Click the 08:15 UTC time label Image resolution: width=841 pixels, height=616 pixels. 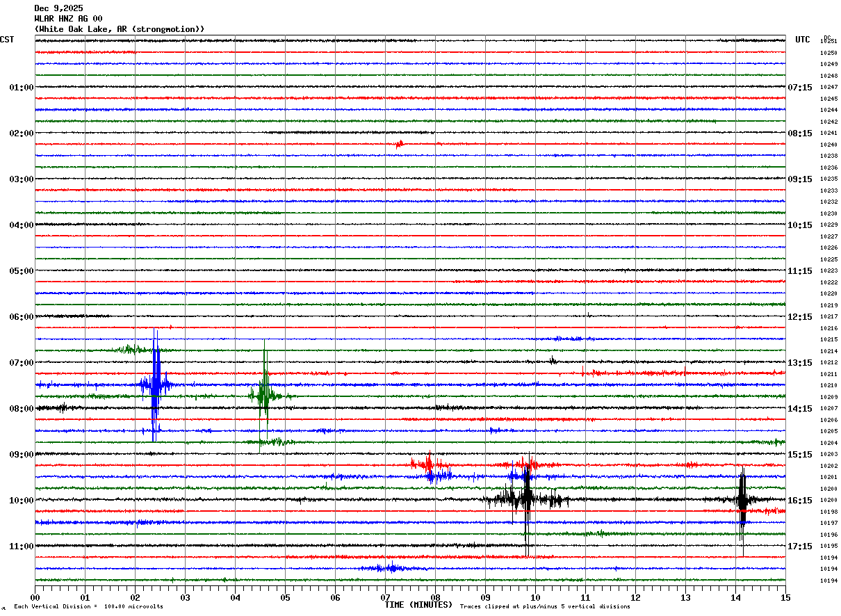(800, 133)
